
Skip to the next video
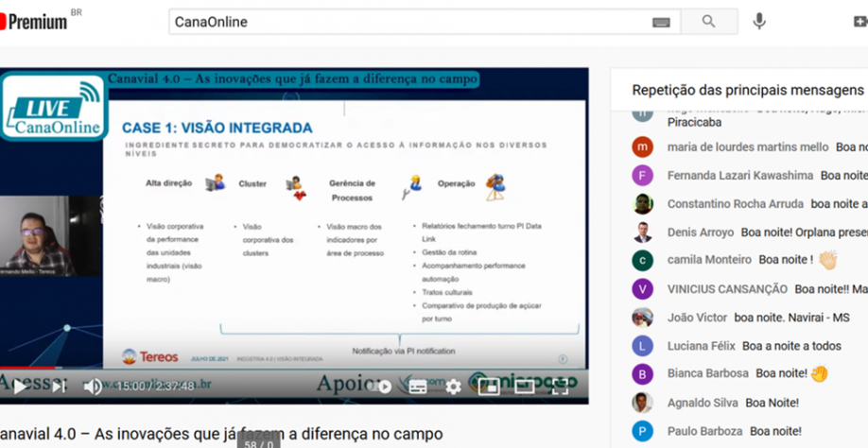58,386
